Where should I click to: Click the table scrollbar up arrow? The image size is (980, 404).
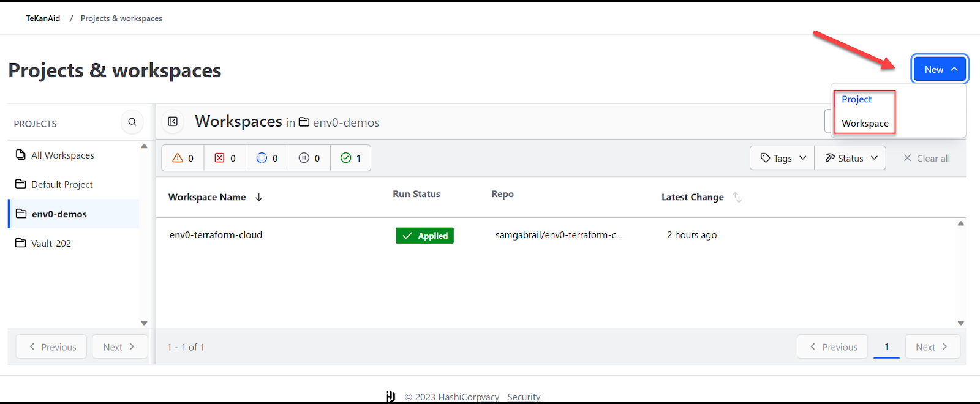[960, 223]
